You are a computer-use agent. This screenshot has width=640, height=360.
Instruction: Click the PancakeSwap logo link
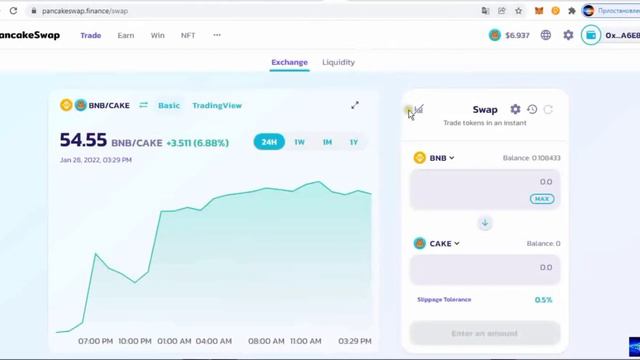(x=30, y=35)
